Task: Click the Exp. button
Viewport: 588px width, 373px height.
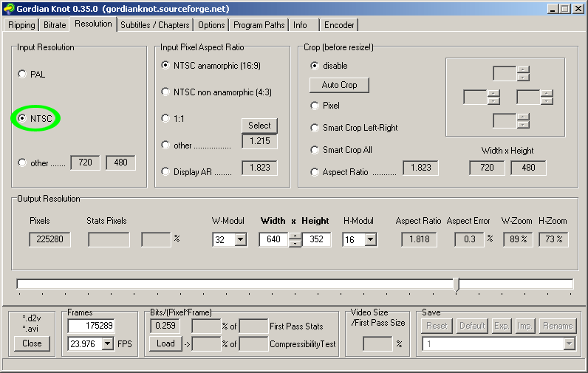Action: 502,326
